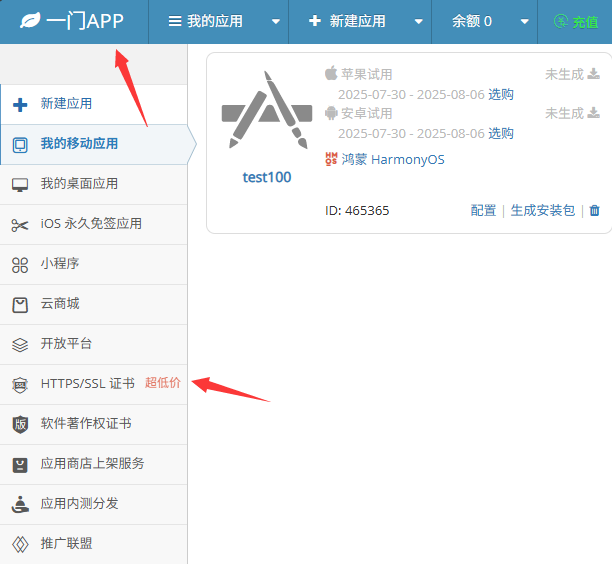Click the green 充值 yuan icon
This screenshot has height=564, width=612.
pyautogui.click(x=561, y=21)
